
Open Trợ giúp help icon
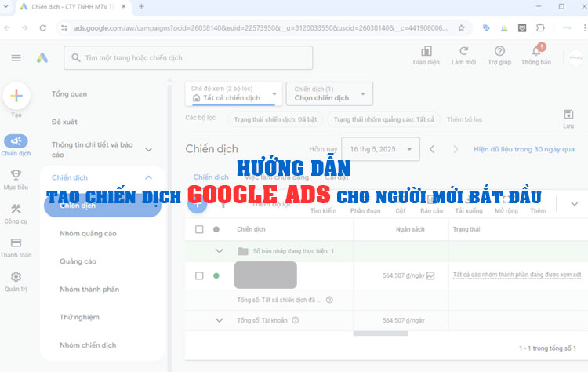[499, 51]
